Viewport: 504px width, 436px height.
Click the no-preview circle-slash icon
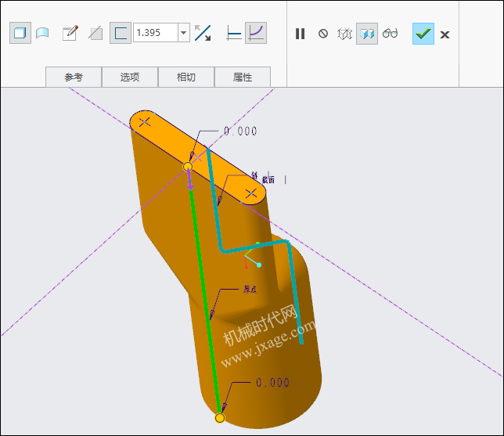323,34
